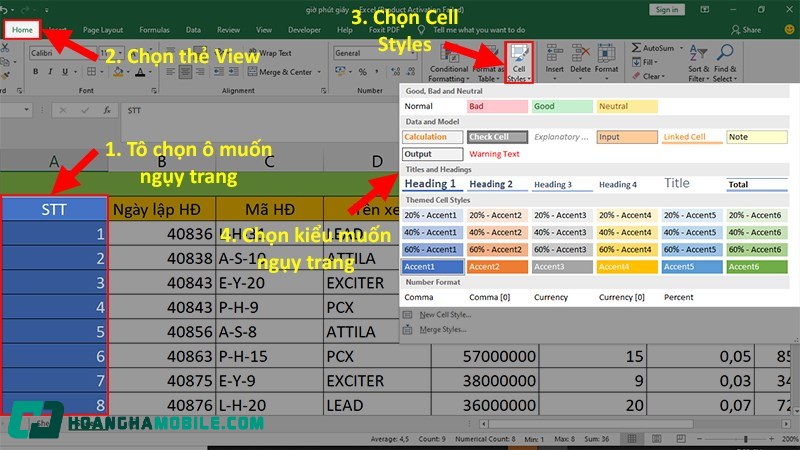Click the Merge & Center button
Screen dimensions: 800x450
[x=280, y=72]
